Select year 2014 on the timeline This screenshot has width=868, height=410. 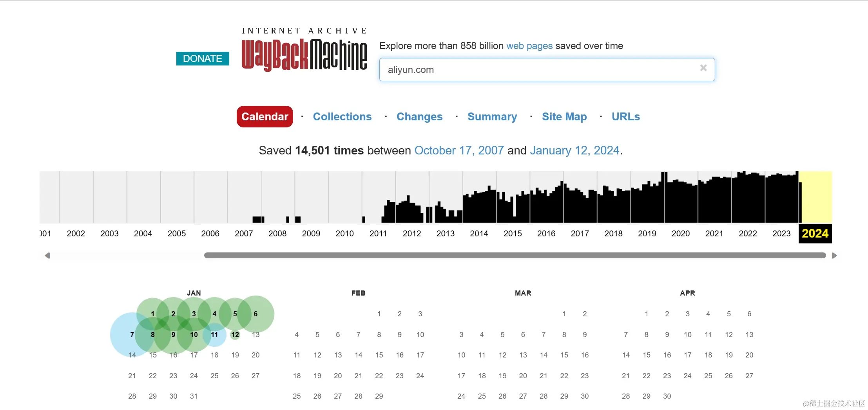[x=479, y=234]
